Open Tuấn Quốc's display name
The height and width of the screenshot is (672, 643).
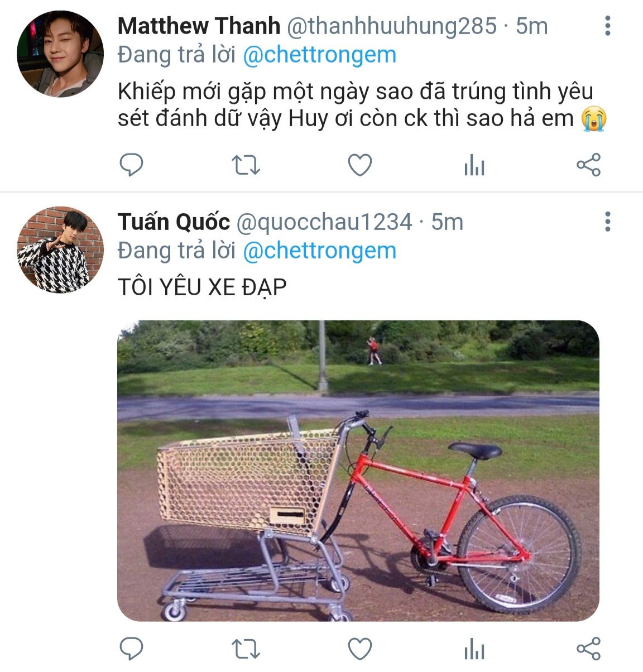174,222
